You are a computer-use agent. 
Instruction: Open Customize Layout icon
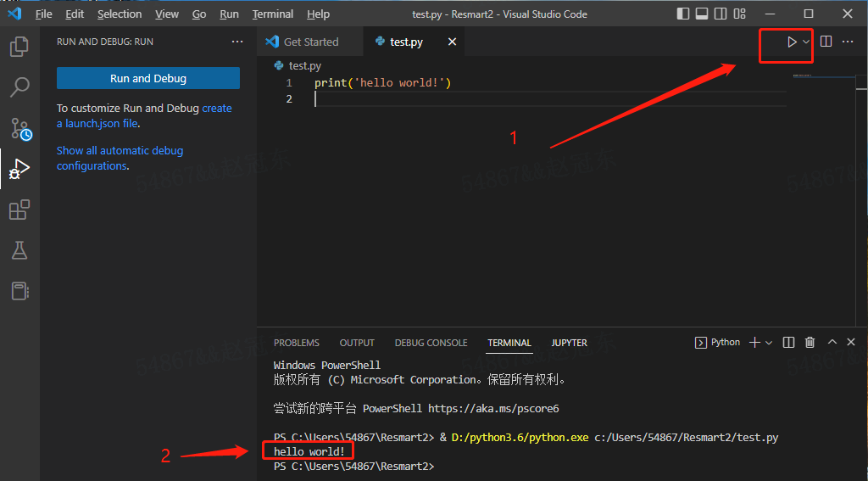[x=739, y=14]
